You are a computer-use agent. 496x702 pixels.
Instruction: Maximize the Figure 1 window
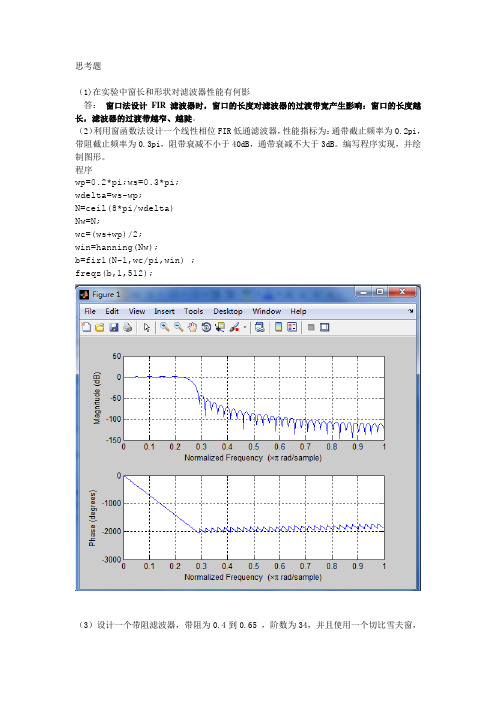[380, 292]
